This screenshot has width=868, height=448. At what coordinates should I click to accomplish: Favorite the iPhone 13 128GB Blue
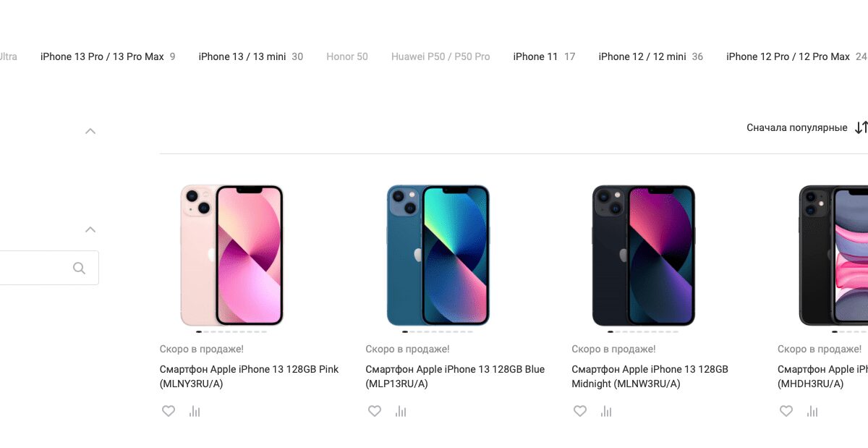[x=375, y=411]
